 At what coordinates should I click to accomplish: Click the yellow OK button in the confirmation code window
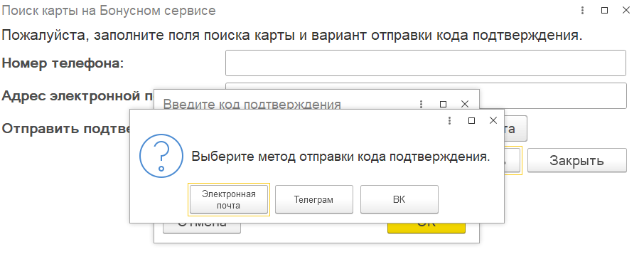(x=426, y=228)
